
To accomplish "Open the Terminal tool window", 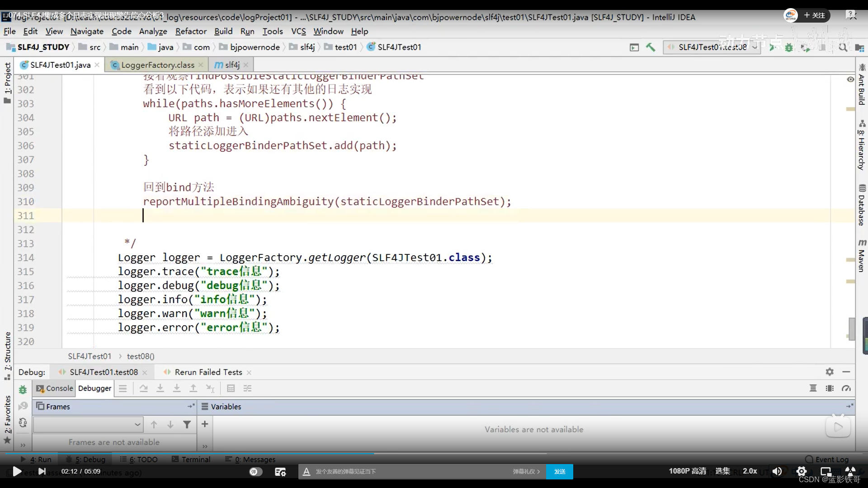I will coord(191,459).
